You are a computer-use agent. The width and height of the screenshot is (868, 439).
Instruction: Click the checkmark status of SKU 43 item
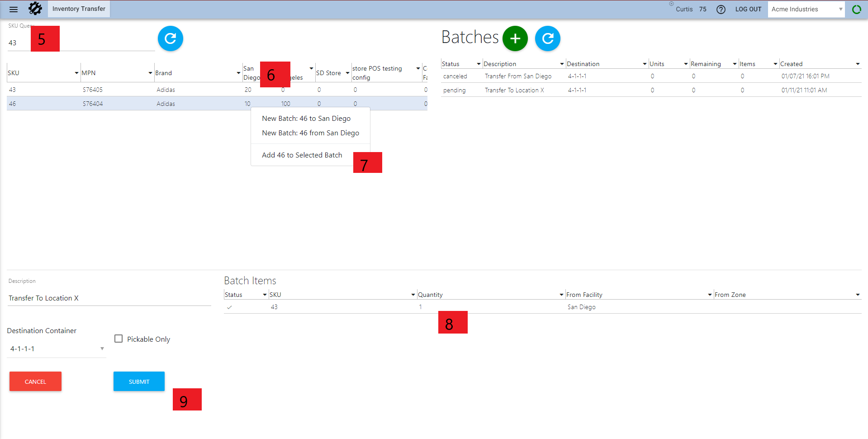(x=229, y=307)
